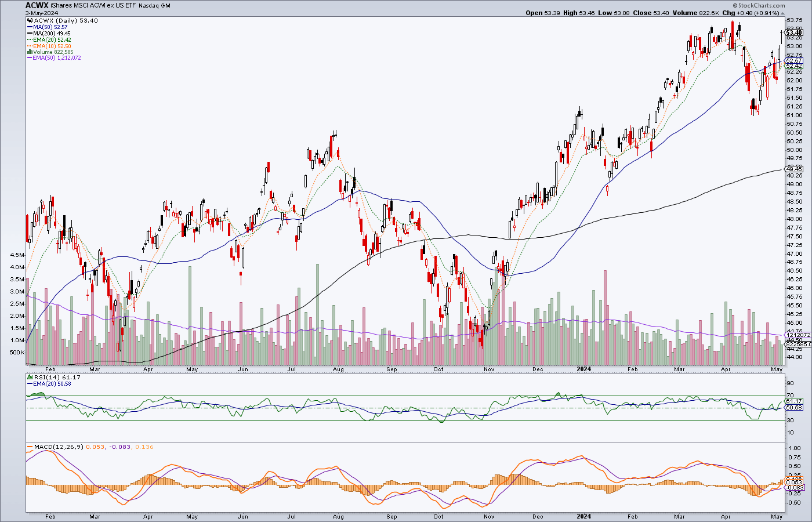This screenshot has width=812, height=522.
Task: Click the volume bars icon beside Volume 822,585
Action: point(30,52)
